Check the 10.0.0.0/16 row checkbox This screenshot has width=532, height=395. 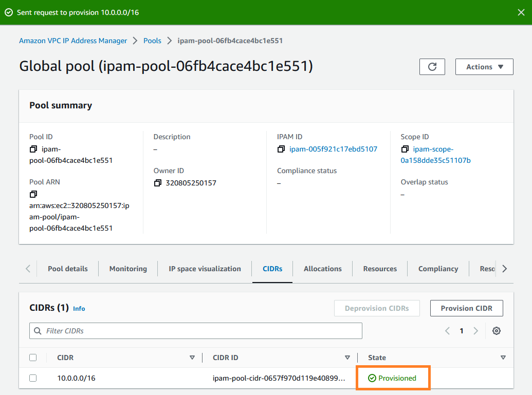pos(33,378)
